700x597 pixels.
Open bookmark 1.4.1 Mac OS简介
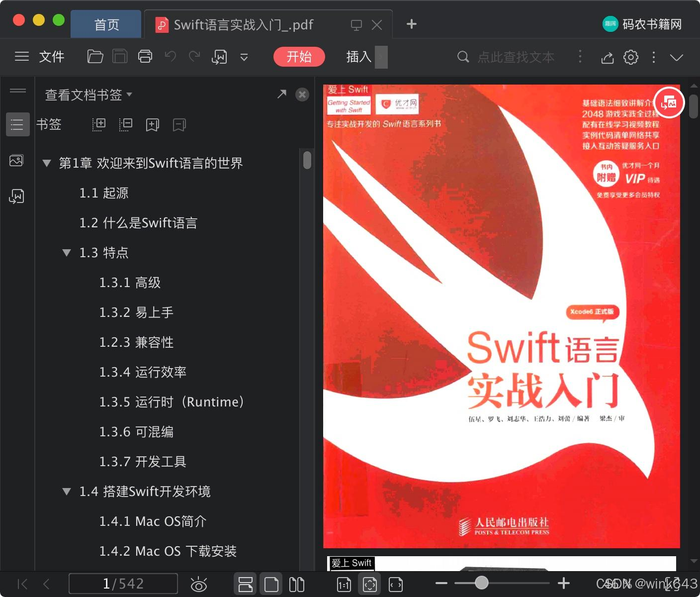(x=153, y=521)
